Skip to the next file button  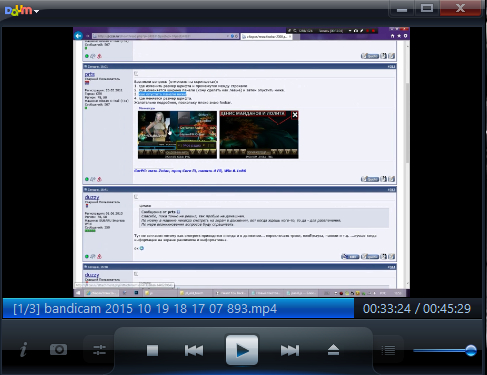click(290, 350)
